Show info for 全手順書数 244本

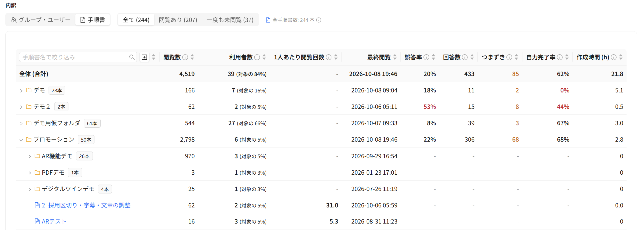pos(319,20)
